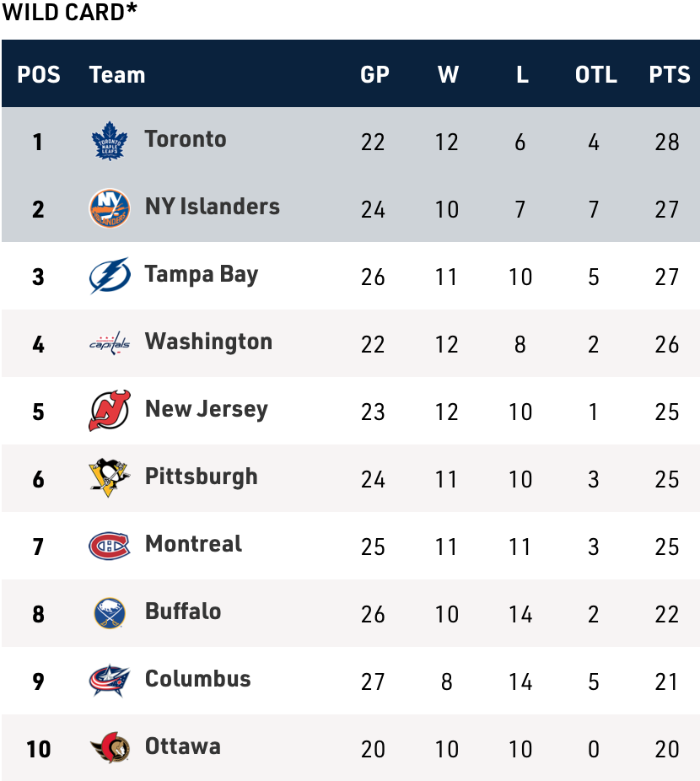Click the Ottawa Senators logo
The width and height of the screenshot is (700, 781).
point(109,748)
